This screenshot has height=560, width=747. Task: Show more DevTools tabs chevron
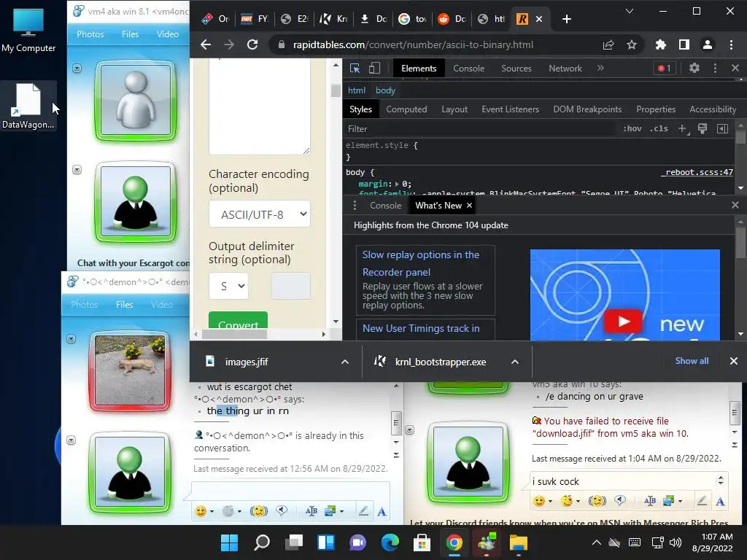600,68
